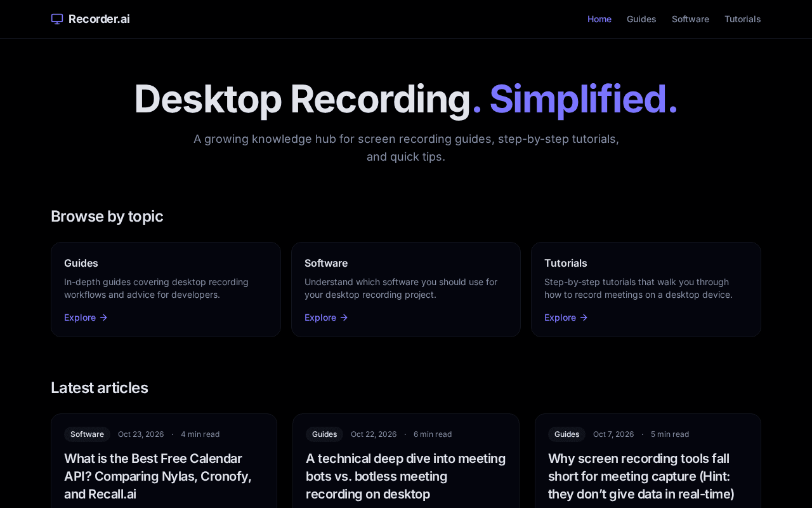The width and height of the screenshot is (812, 508).
Task: Click the Browse by topic heading
Action: [107, 217]
